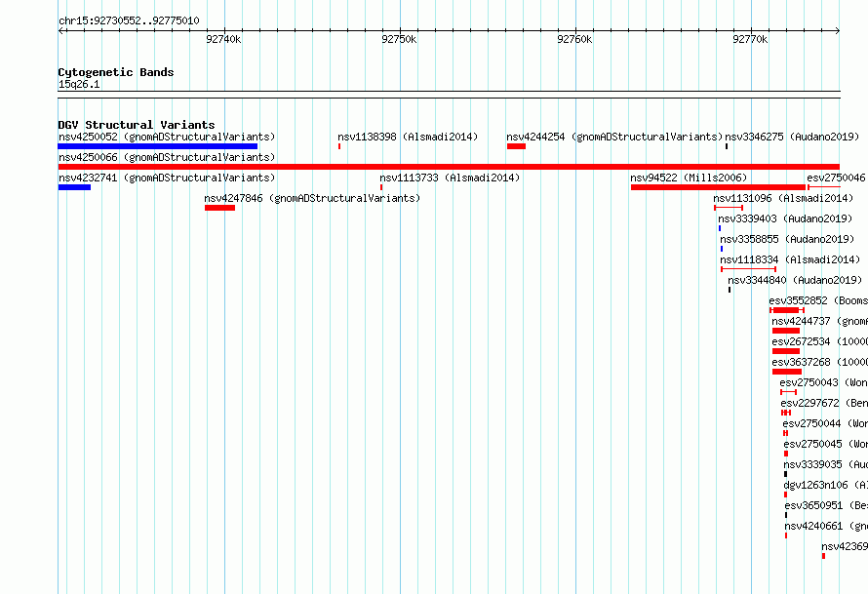
Task: Select nsv3344840 (Audano2019) label
Action: (795, 280)
